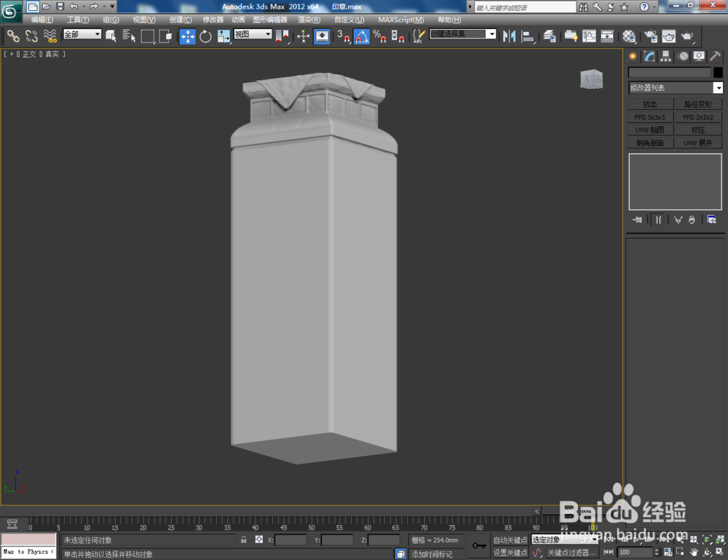Open the modifier list dropdown 修改器列表
This screenshot has width=728, height=560.
pos(676,88)
